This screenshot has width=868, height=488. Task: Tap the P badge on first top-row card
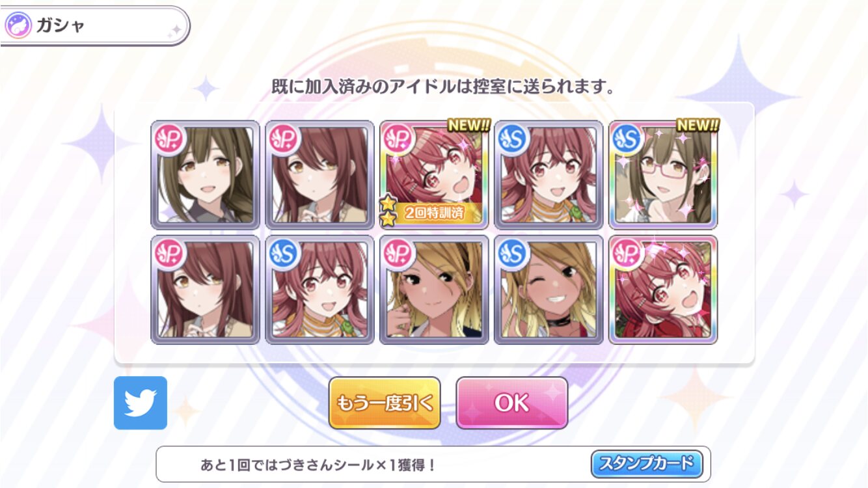169,139
